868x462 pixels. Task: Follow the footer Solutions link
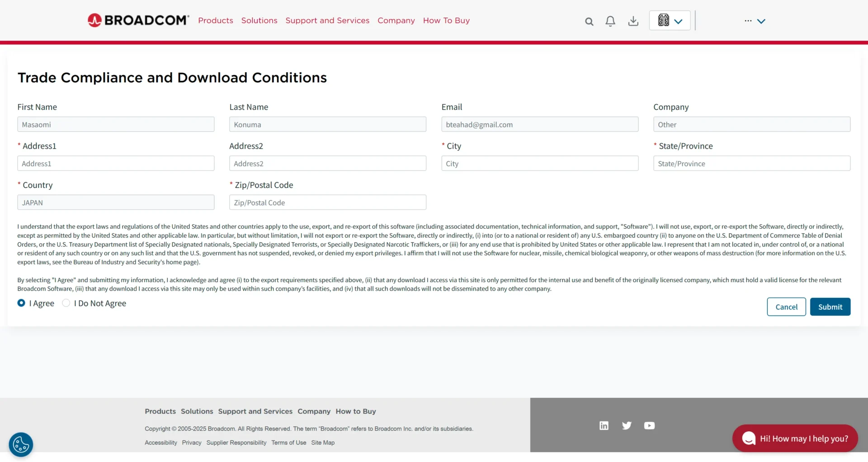pos(197,411)
